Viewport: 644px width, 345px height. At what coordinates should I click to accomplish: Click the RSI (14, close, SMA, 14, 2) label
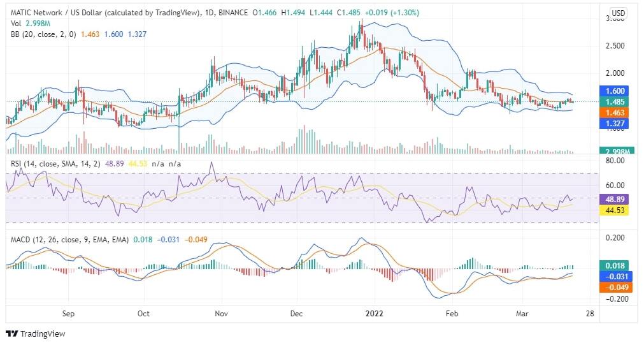tap(55, 164)
